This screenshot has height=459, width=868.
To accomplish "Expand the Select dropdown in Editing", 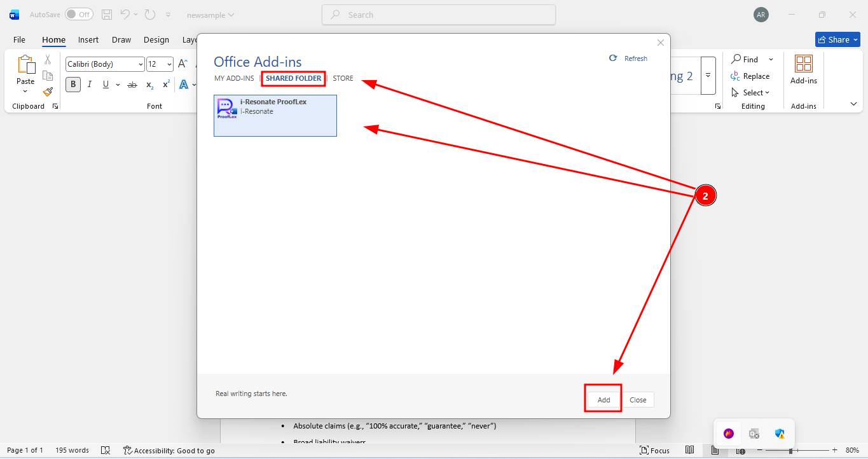I will [751, 93].
